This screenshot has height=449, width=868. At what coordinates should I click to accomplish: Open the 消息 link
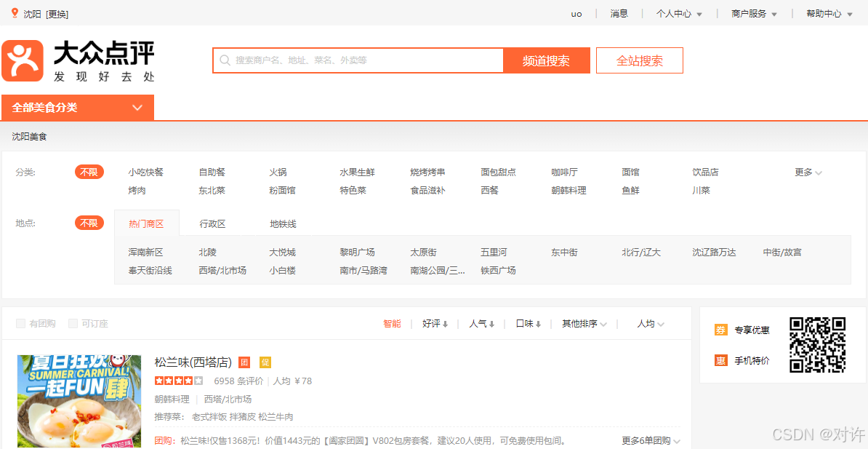tap(619, 14)
